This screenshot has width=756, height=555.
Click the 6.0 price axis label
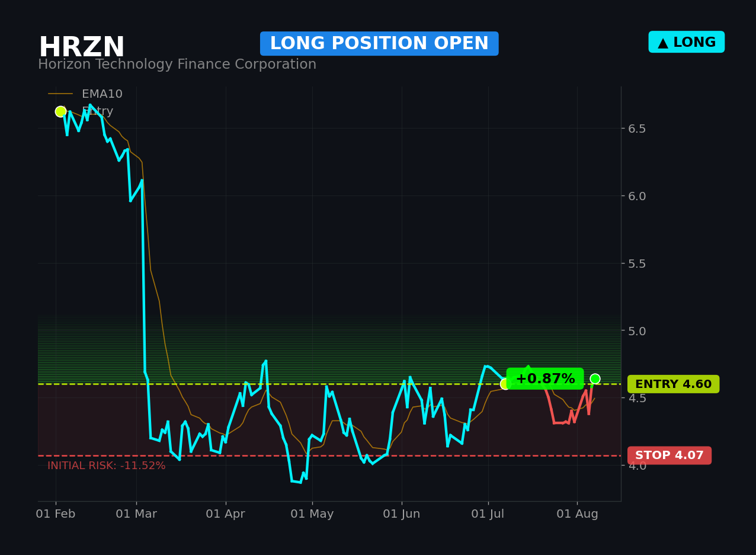637,196
